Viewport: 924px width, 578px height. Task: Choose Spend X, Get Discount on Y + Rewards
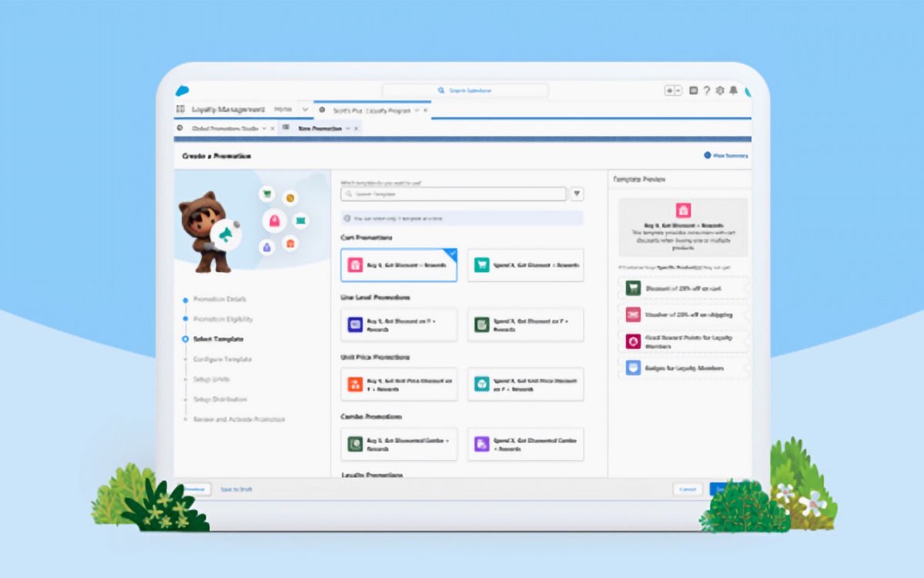pyautogui.click(x=526, y=324)
